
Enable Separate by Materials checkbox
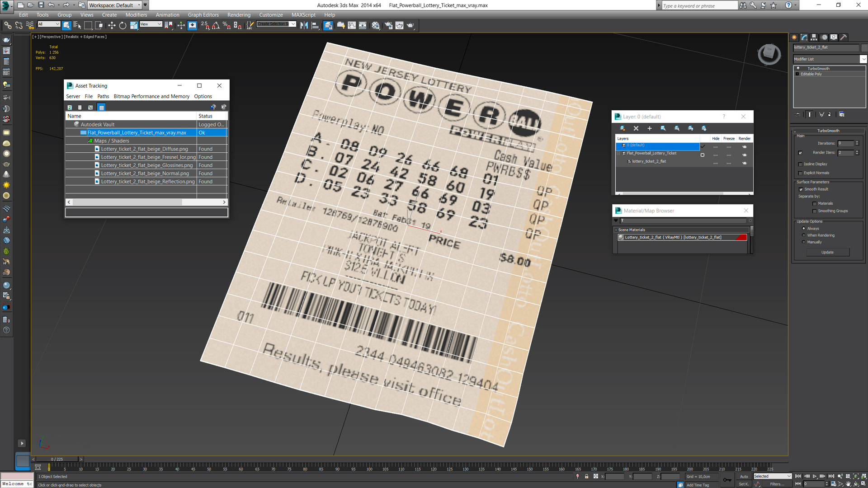tap(815, 204)
